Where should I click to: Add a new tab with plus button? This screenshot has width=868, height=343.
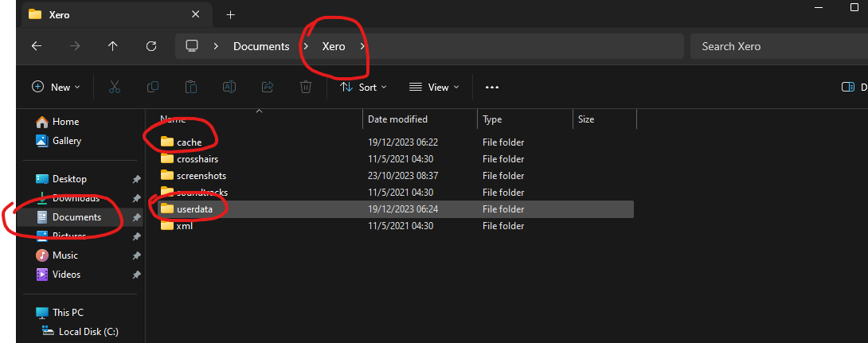230,14
